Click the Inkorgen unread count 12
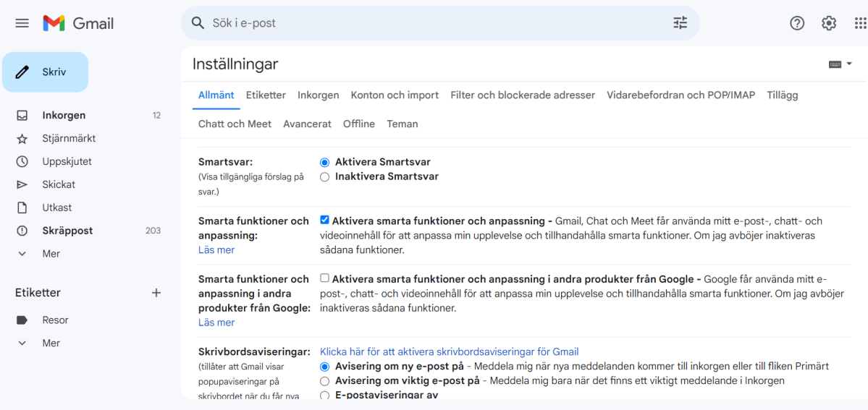 pos(156,116)
